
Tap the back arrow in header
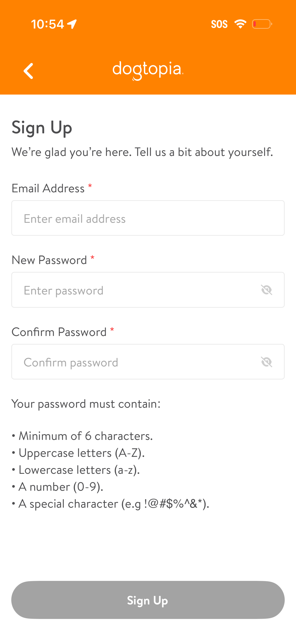click(28, 71)
